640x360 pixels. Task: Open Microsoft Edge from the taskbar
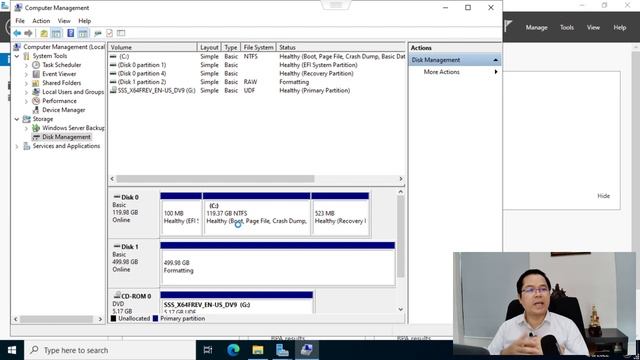pyautogui.click(x=233, y=350)
